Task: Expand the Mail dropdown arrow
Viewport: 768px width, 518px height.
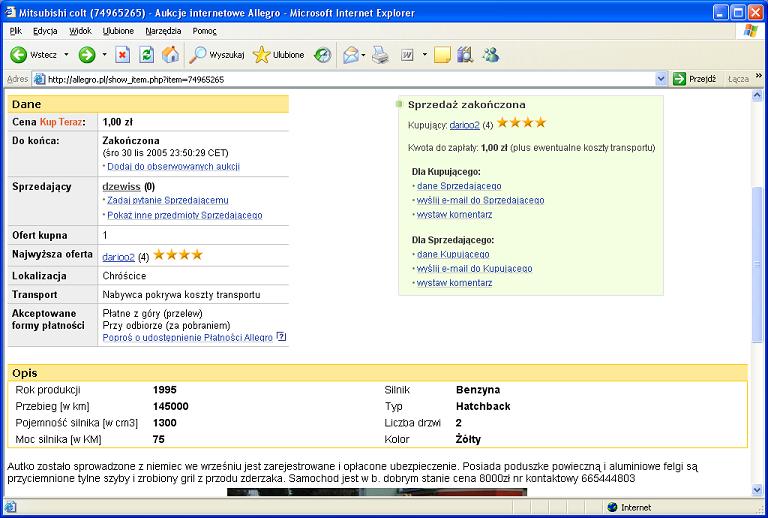Action: [363, 55]
